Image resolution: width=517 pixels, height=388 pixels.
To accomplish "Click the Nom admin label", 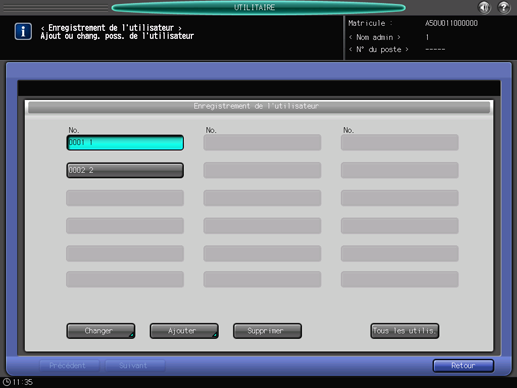I will tap(375, 37).
